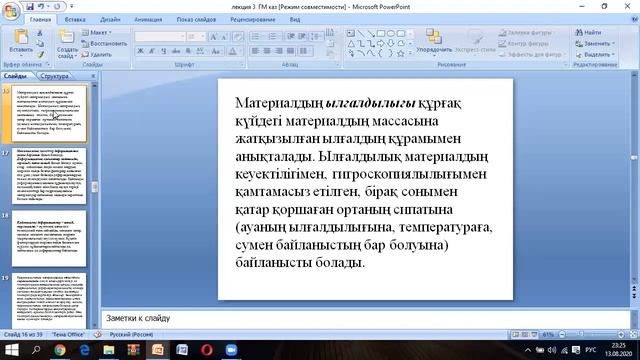Decrease the list indent level
Viewport: 640px width, 360px height.
click(x=291, y=37)
